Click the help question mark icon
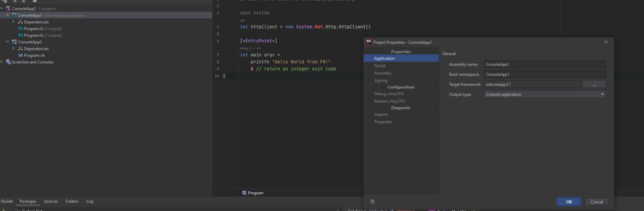This screenshot has height=211, width=644. point(372,201)
